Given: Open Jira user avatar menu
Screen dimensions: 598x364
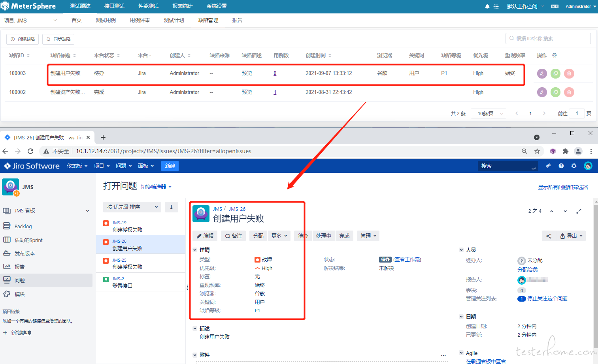Looking at the screenshot, I should [x=588, y=166].
